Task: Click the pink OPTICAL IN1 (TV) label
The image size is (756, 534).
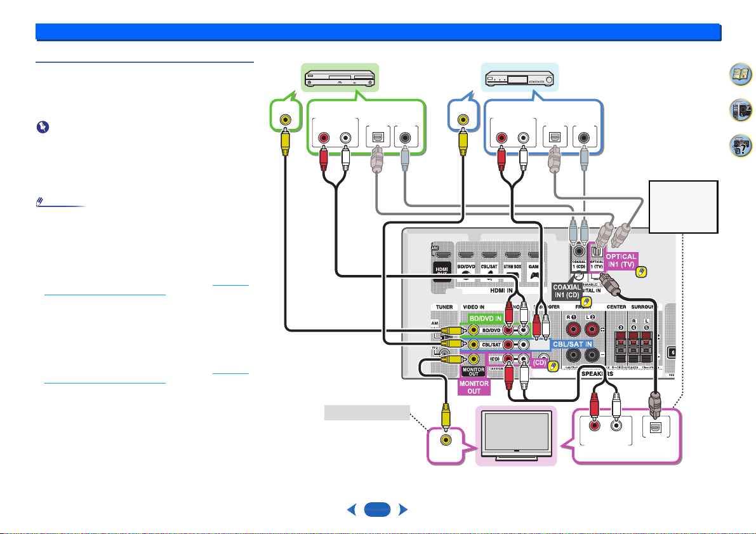Action: [621, 260]
